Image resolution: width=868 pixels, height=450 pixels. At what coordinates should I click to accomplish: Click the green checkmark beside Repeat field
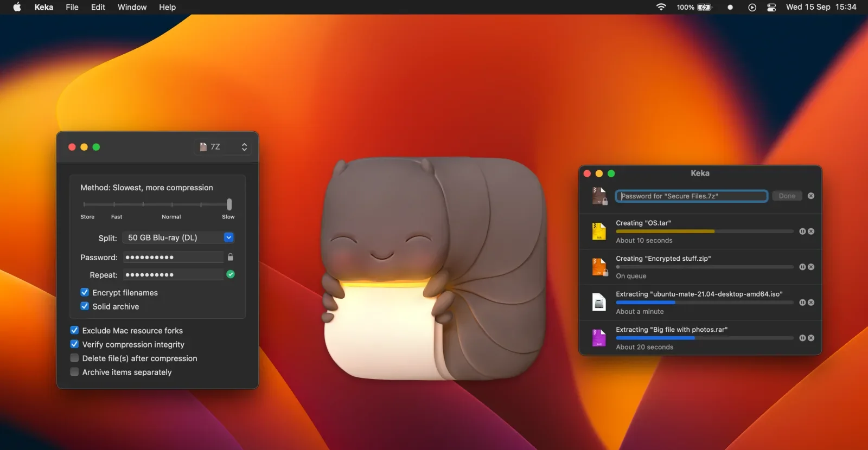click(231, 274)
